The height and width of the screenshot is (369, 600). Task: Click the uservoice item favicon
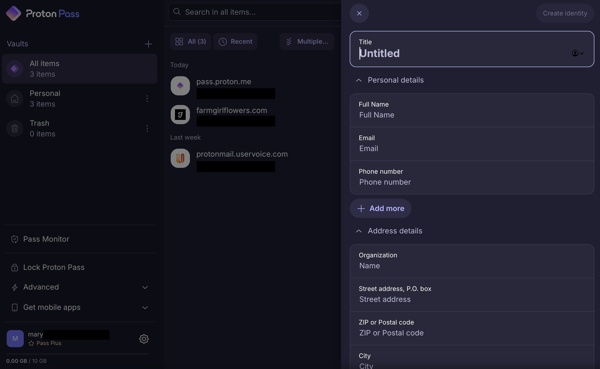(x=180, y=158)
